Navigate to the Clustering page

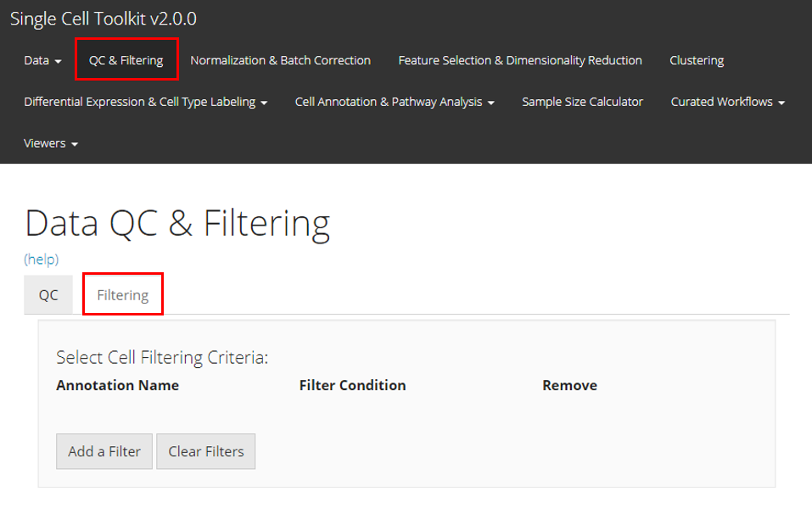696,60
